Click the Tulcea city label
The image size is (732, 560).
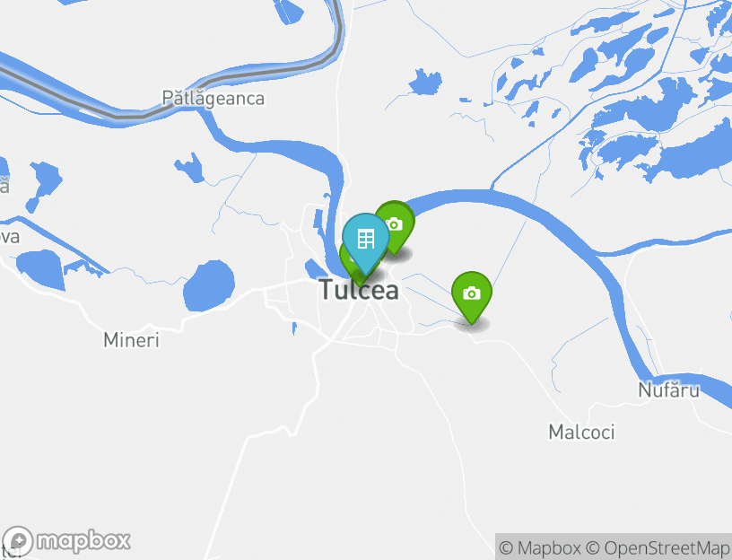360,291
